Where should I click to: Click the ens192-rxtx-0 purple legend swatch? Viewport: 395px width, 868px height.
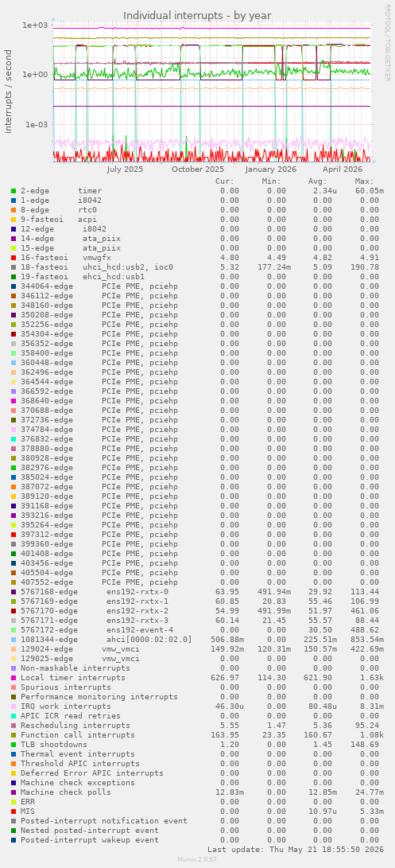[x=14, y=592]
